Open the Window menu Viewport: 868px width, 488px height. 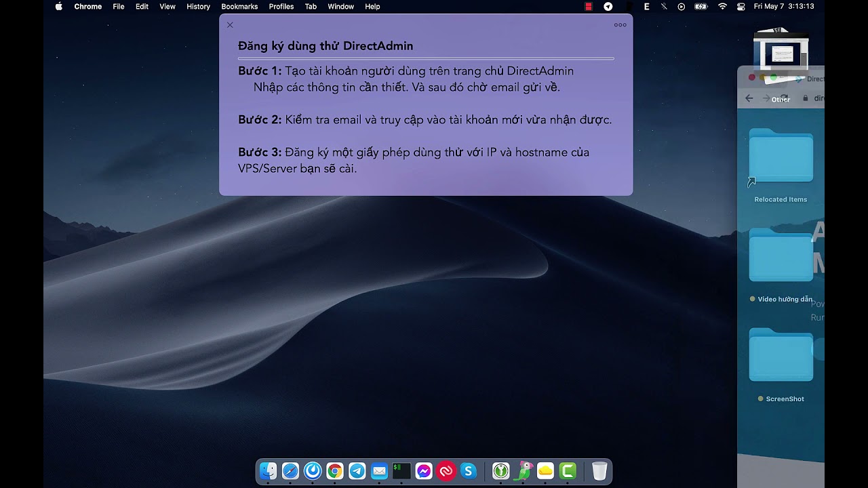pyautogui.click(x=341, y=6)
